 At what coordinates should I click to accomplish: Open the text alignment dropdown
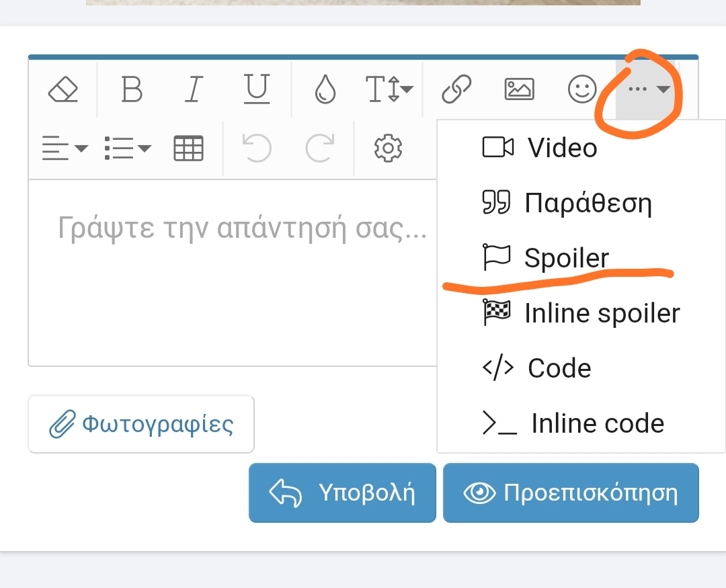[x=65, y=148]
